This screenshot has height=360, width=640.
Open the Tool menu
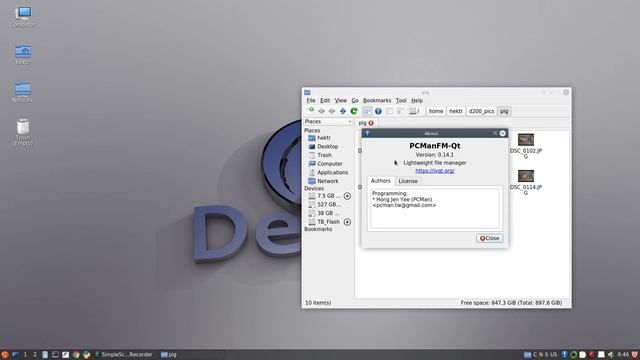tap(401, 100)
